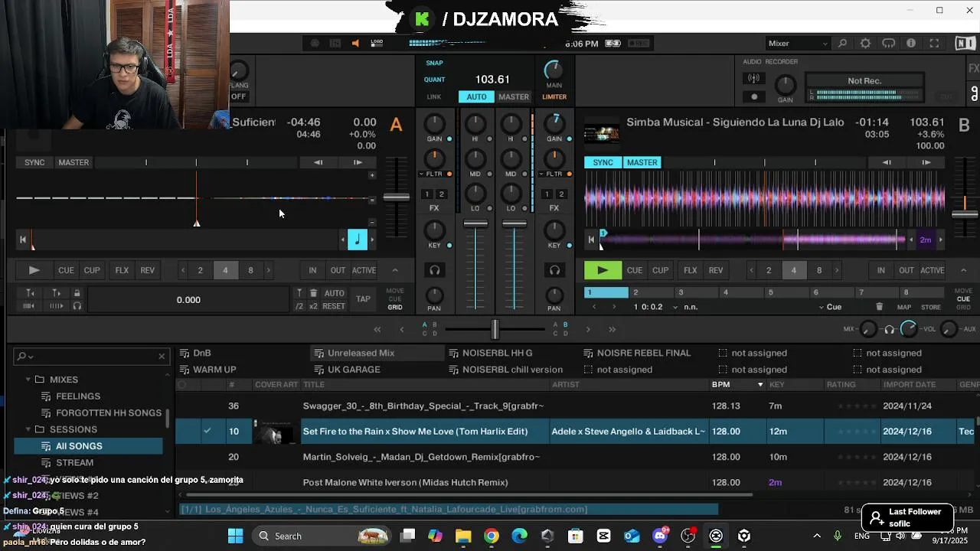Screen dimensions: 980x551
Task: Set loop IN point on deck B
Action: pyautogui.click(x=881, y=270)
